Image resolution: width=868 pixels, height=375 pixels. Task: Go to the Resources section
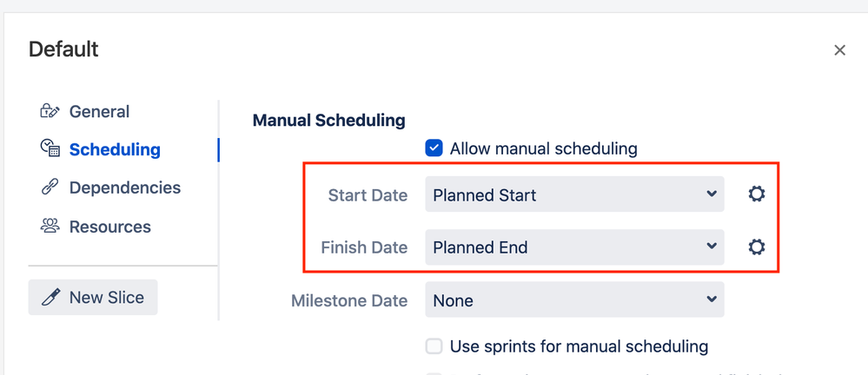pyautogui.click(x=109, y=227)
